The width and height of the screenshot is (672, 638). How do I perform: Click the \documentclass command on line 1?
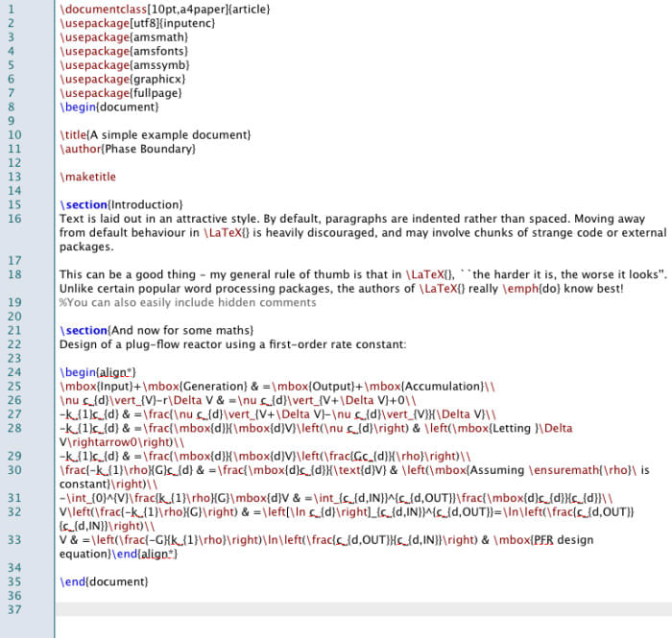pyautogui.click(x=104, y=9)
